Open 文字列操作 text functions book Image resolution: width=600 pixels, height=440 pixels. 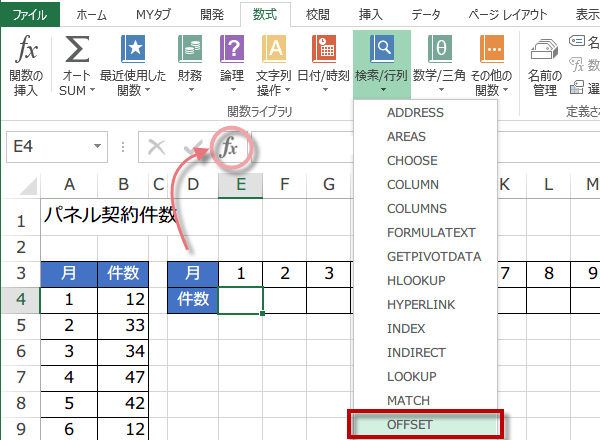click(x=273, y=65)
